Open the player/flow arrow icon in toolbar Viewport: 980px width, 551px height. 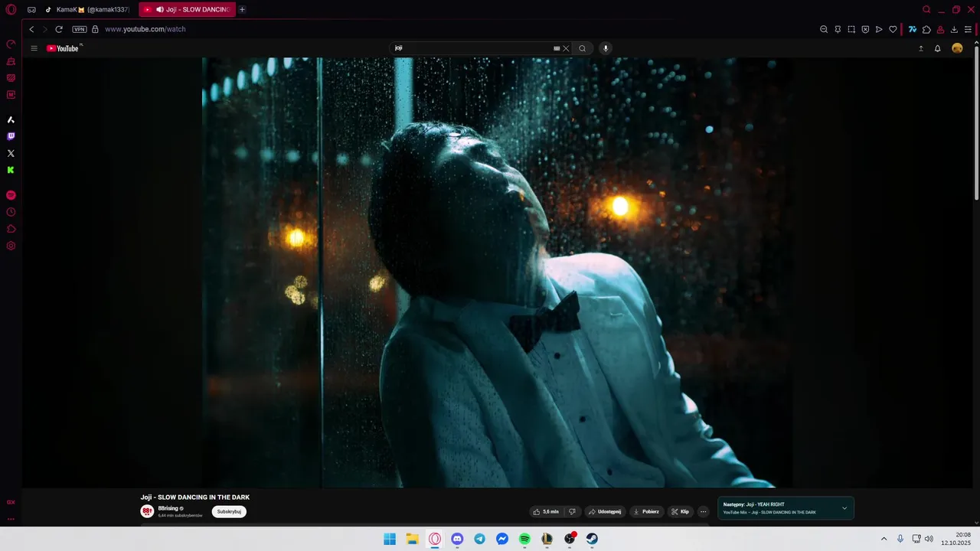[x=879, y=29]
